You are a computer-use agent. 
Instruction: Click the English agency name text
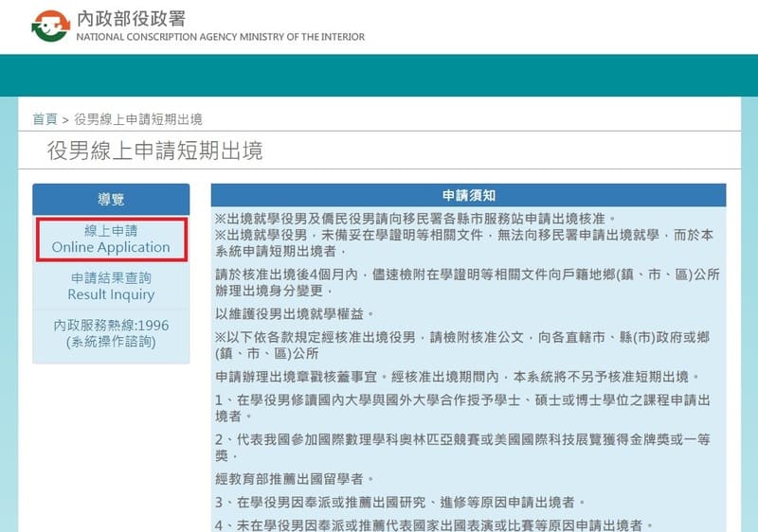point(221,37)
